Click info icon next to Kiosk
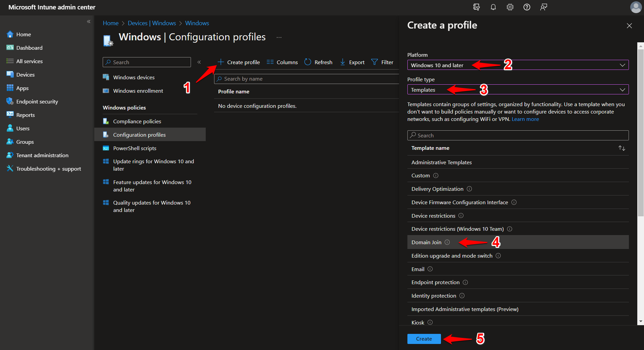 (x=430, y=322)
